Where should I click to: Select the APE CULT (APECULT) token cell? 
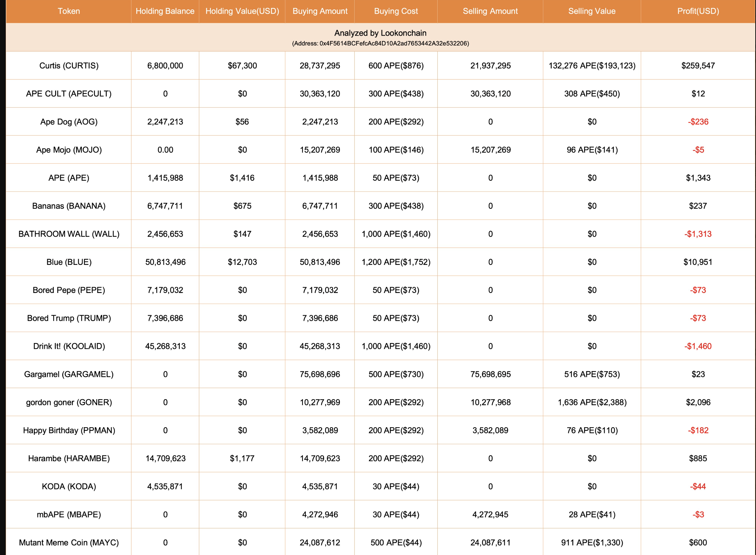point(69,94)
